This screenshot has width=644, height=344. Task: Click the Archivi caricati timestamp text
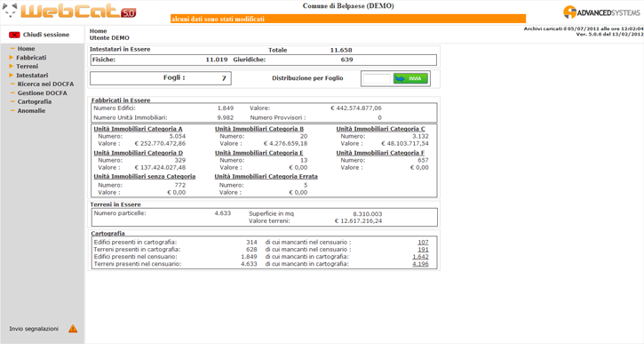point(584,28)
